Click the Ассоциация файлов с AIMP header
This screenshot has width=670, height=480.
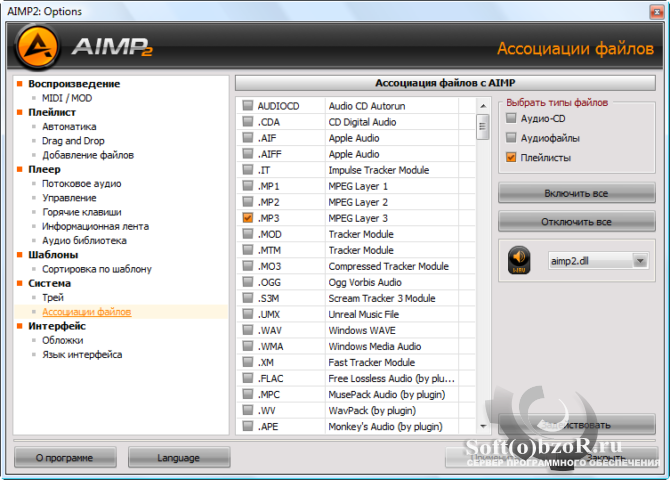[x=445, y=83]
